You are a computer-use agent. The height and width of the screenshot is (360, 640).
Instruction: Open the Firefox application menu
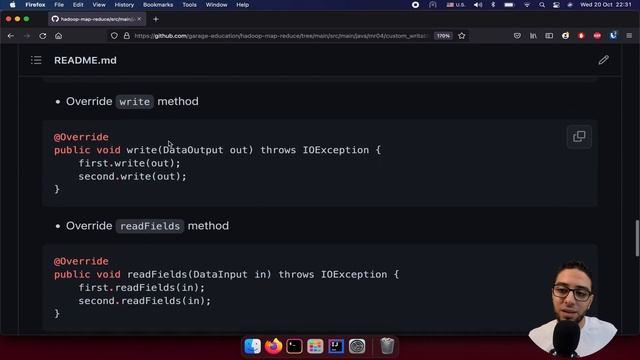pyautogui.click(x=35, y=5)
